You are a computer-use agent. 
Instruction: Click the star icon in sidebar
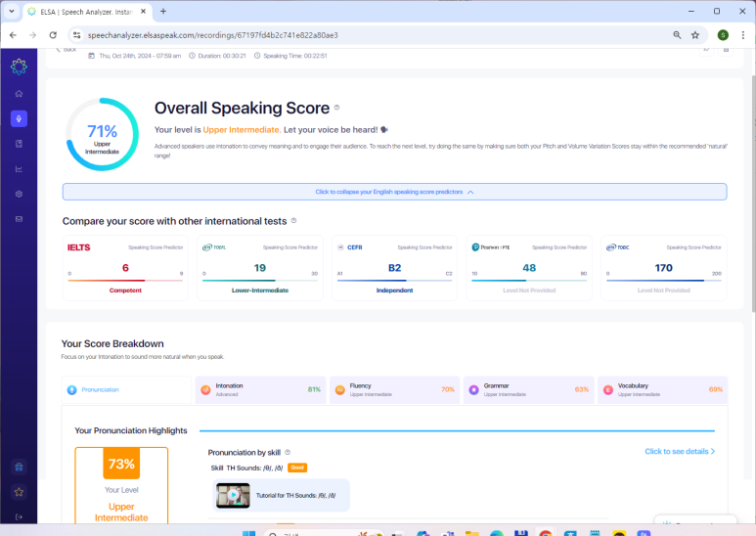tap(19, 492)
